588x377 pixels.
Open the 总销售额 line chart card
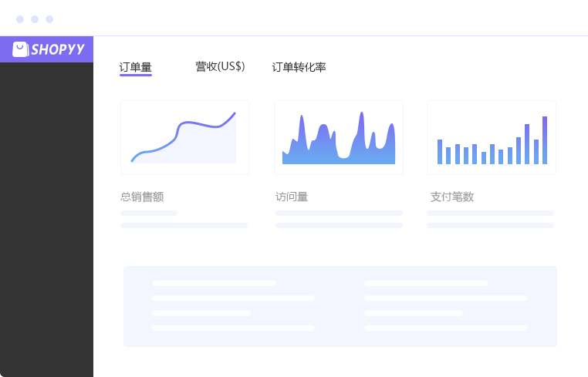[x=185, y=137]
